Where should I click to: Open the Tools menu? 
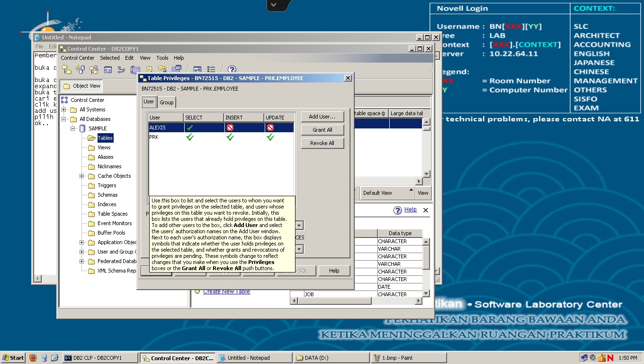[162, 58]
